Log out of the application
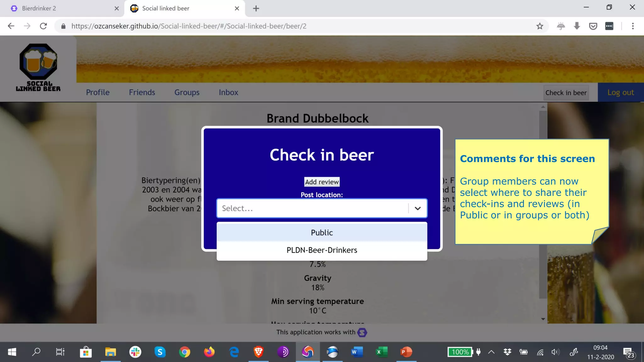644x362 pixels. pos(621,92)
